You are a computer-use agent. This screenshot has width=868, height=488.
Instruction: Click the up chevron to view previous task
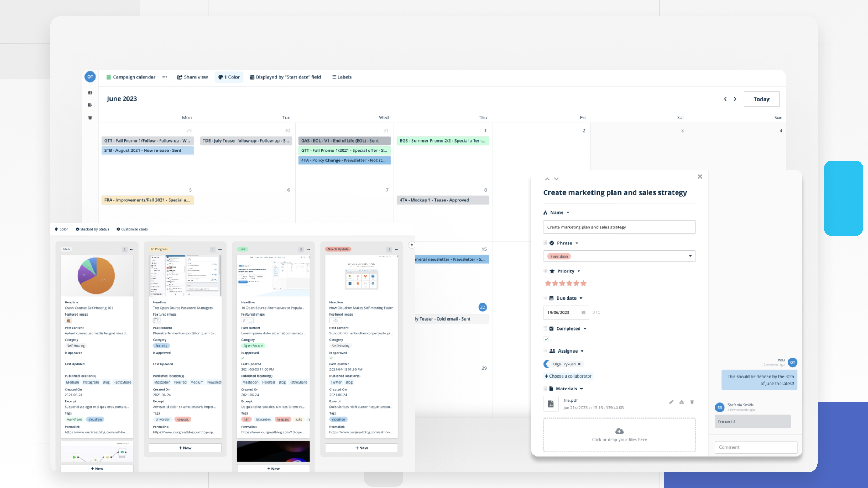547,178
